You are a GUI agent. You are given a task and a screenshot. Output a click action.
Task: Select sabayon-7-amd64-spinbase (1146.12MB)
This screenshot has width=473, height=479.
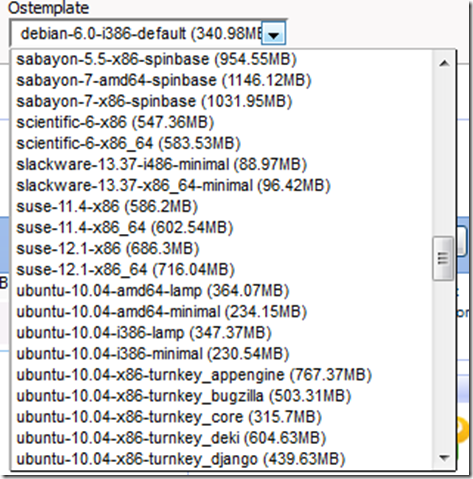(223, 80)
